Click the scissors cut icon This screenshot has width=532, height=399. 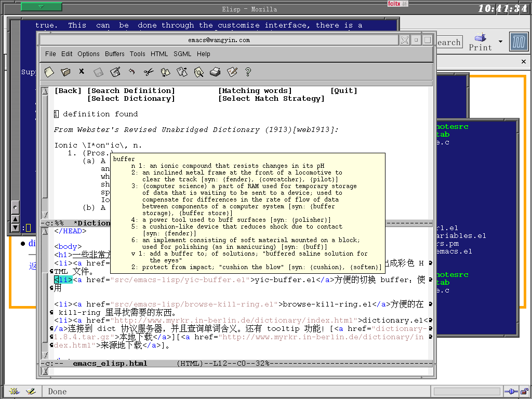(x=149, y=72)
